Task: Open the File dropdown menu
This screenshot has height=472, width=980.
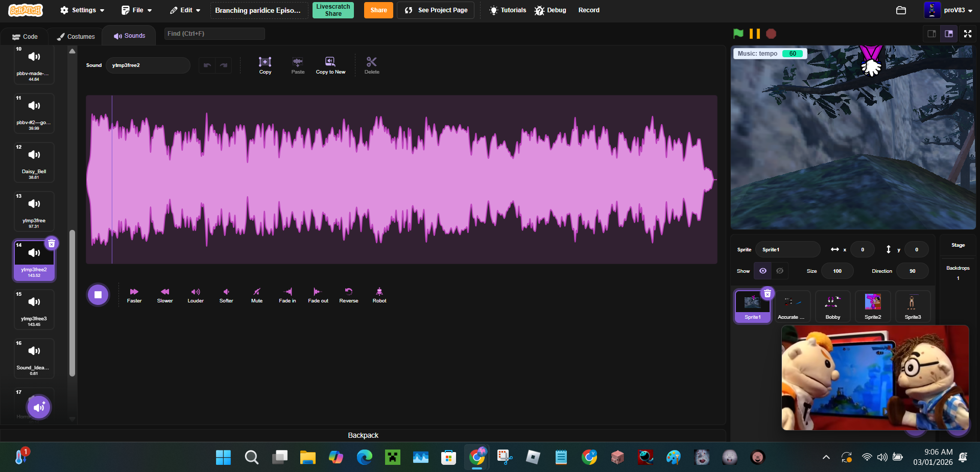Action: tap(137, 10)
